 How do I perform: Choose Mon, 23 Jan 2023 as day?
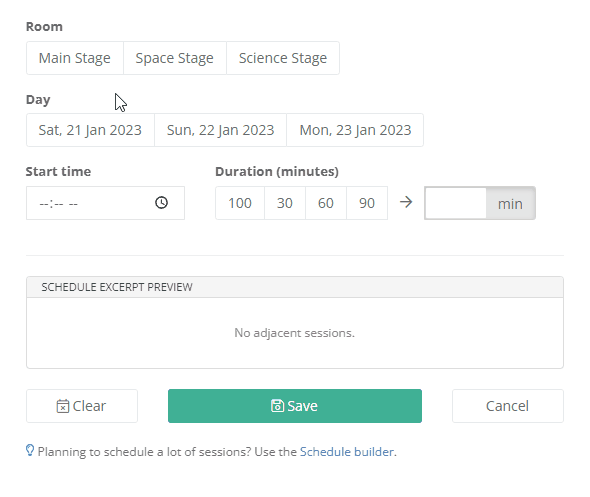point(355,130)
